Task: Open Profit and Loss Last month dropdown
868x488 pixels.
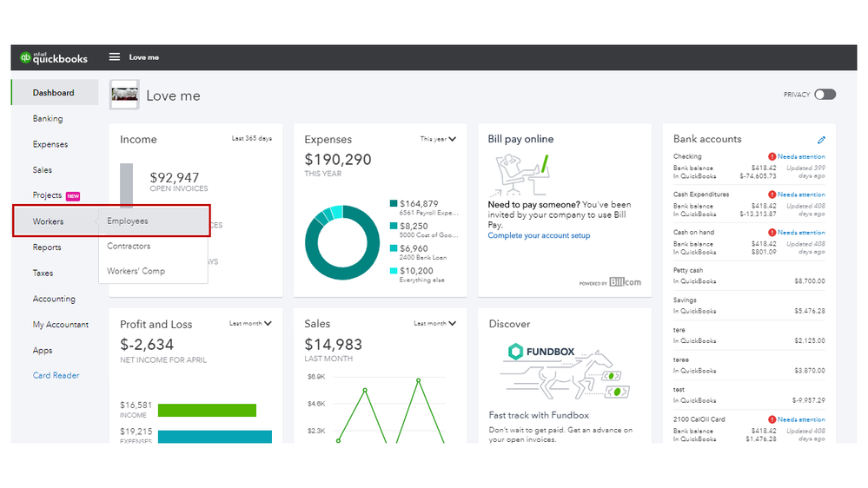Action: [250, 323]
